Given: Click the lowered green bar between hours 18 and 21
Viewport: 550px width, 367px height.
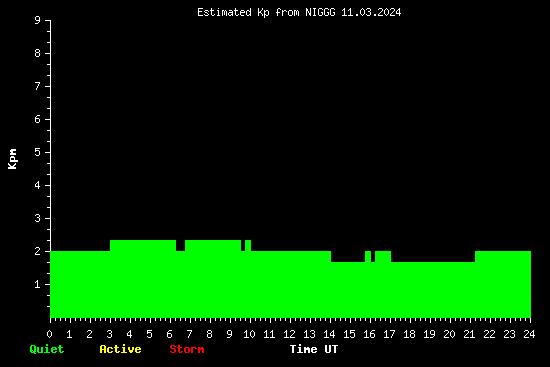Looking at the screenshot, I should [433, 290].
